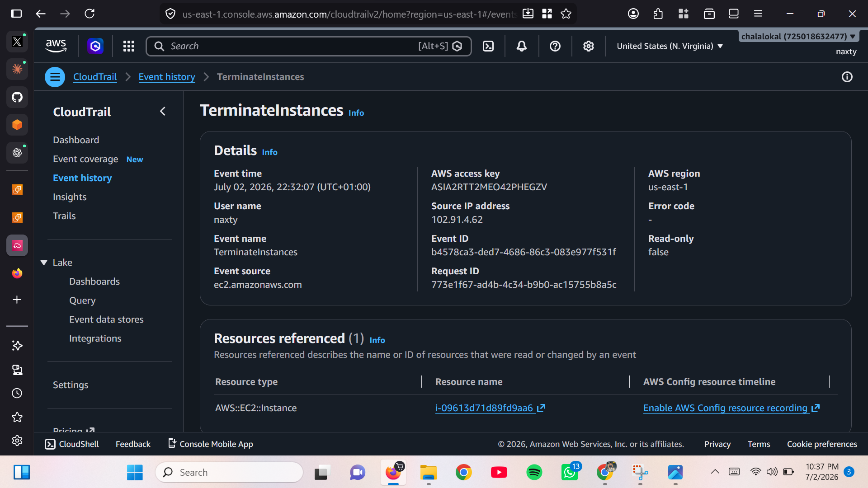Image resolution: width=868 pixels, height=488 pixels.
Task: Collapse the CloudTrail side navigation panel
Action: coord(163,112)
